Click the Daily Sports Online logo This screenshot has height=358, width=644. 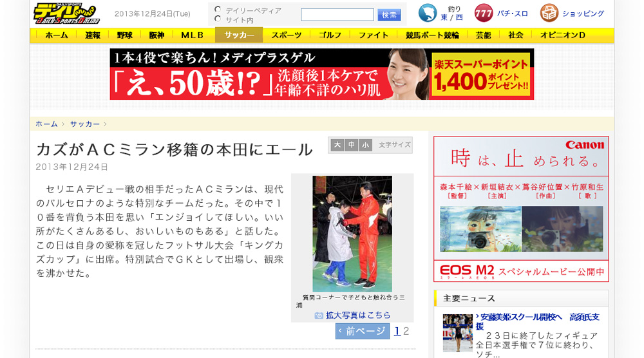pyautogui.click(x=66, y=14)
